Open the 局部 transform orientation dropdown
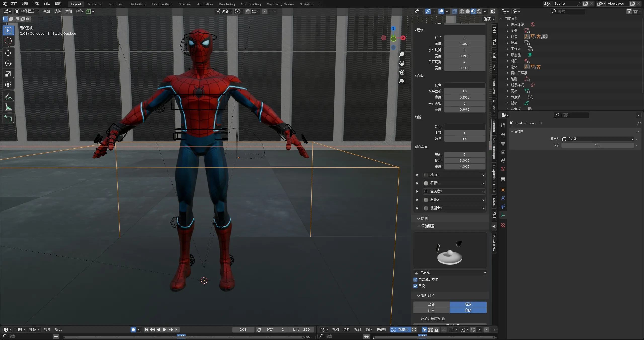This screenshot has height=340, width=644. (x=224, y=11)
